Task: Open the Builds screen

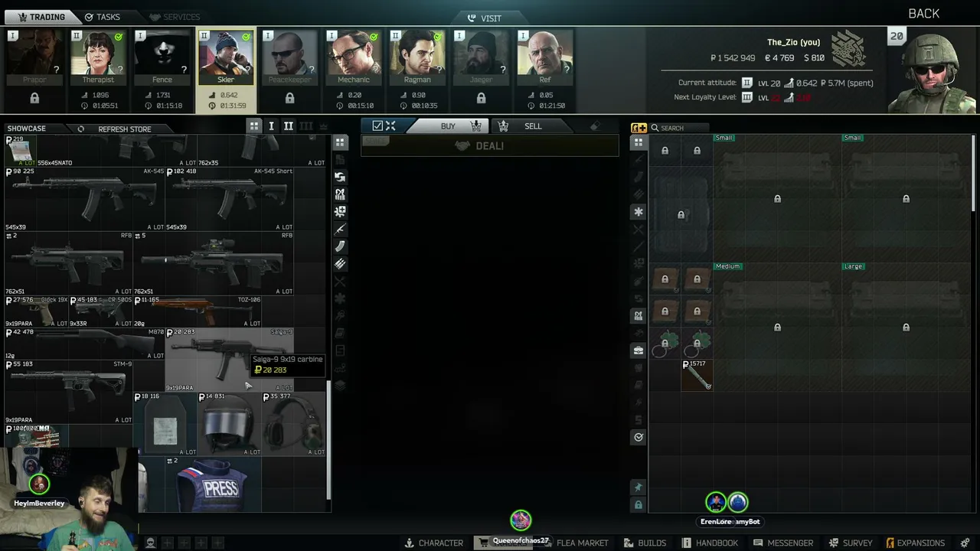Action: click(x=645, y=543)
